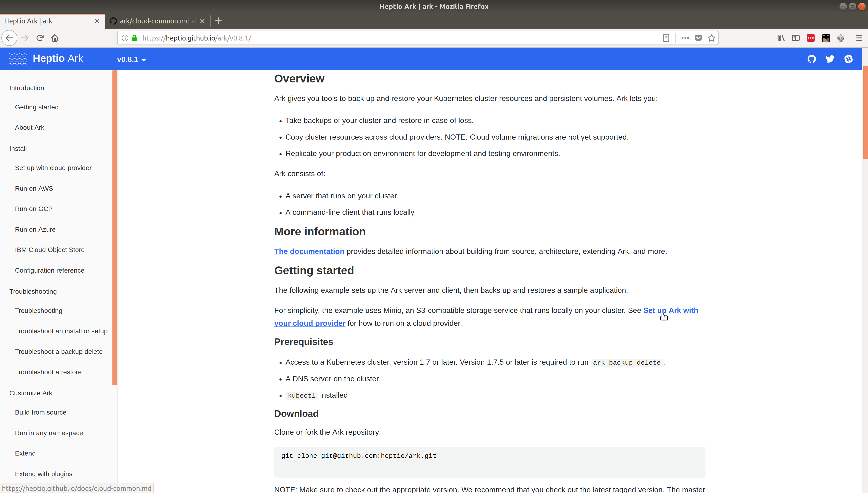
Task: Bookmark this page with star icon
Action: point(711,38)
